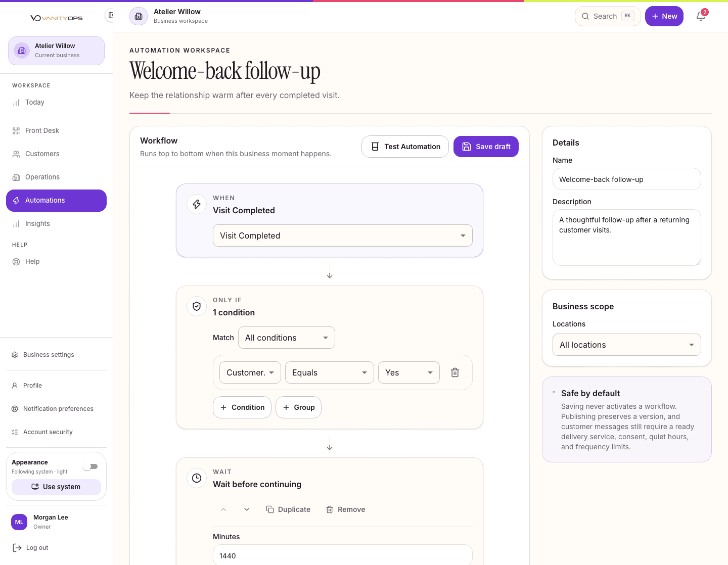The height and width of the screenshot is (565, 728).
Task: Add a new Condition
Action: [242, 407]
